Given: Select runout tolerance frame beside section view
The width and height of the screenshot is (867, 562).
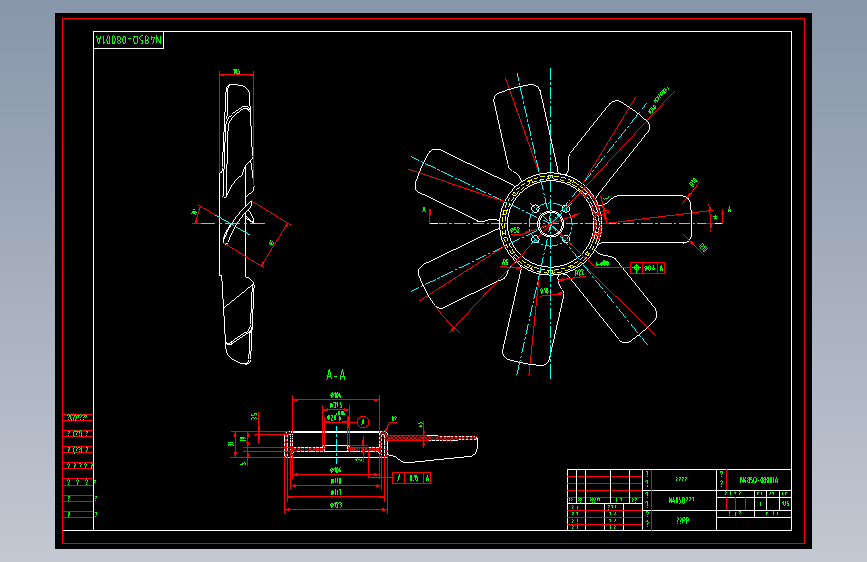Looking at the screenshot, I should 411,478.
